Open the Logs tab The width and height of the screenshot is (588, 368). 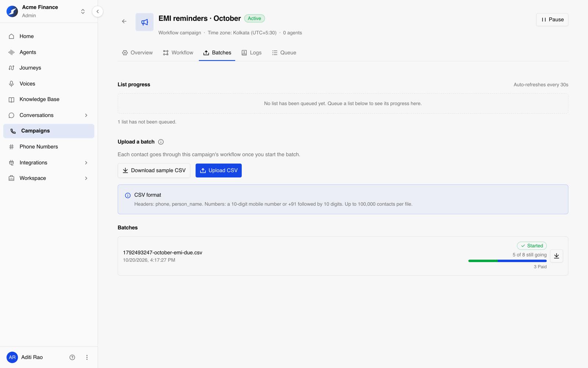pyautogui.click(x=252, y=53)
